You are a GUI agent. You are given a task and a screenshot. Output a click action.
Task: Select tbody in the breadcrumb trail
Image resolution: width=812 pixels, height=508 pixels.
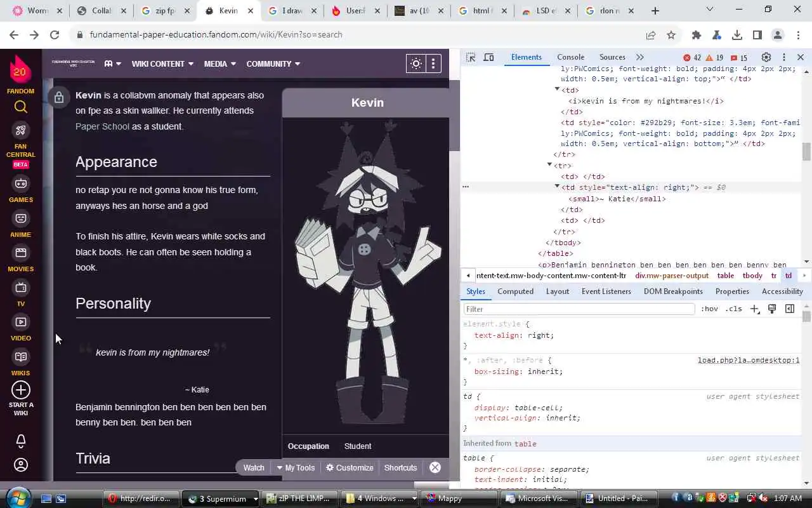pyautogui.click(x=752, y=276)
